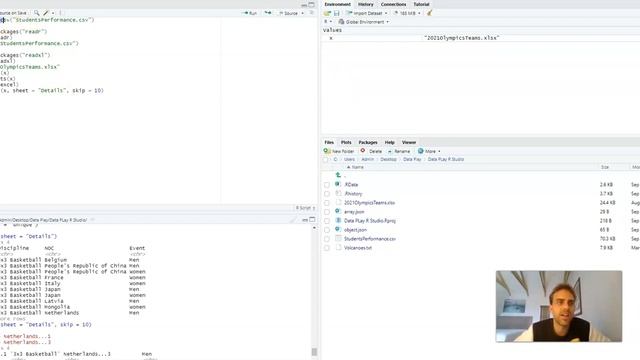The width and height of the screenshot is (640, 360).
Task: Switch to the History tab
Action: [365, 4]
